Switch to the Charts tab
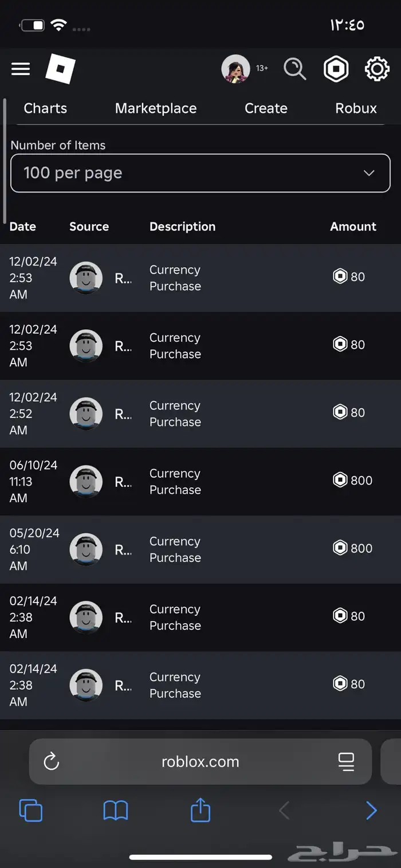Viewport: 401px width, 868px height. click(45, 108)
